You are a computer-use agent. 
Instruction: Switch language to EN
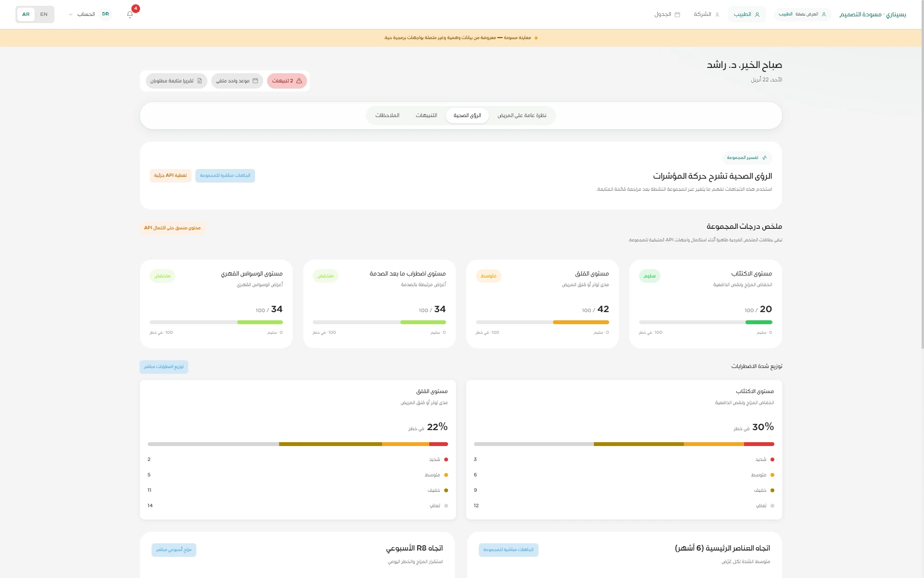point(44,14)
